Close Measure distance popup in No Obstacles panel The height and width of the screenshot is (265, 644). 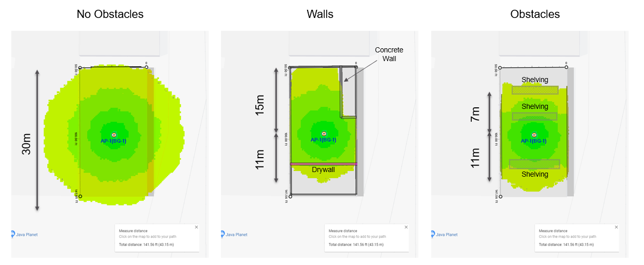(196, 227)
